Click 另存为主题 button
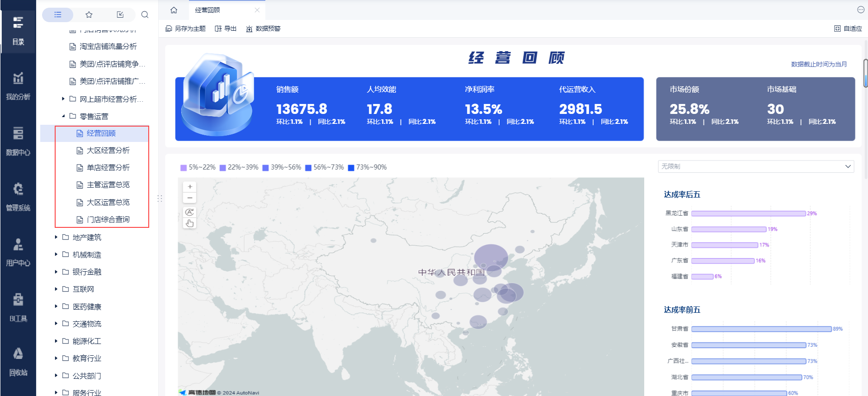The width and height of the screenshot is (868, 396). [x=186, y=28]
